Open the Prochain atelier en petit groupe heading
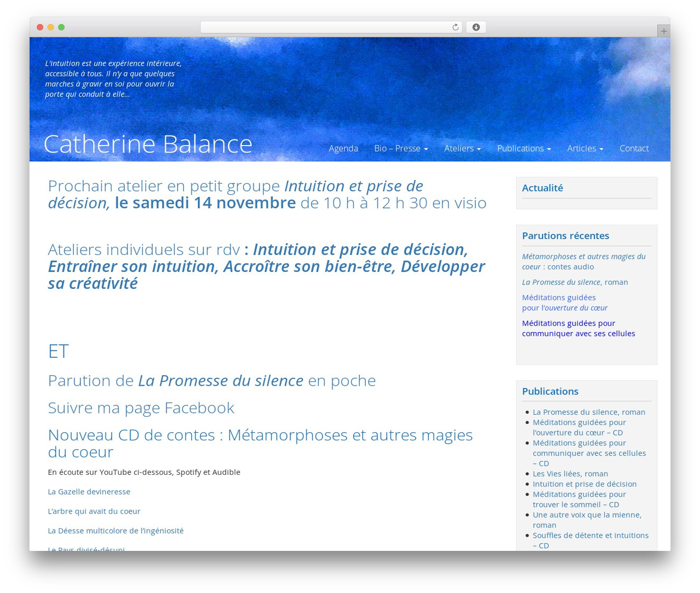Screen dimensions: 700x593 click(x=267, y=194)
